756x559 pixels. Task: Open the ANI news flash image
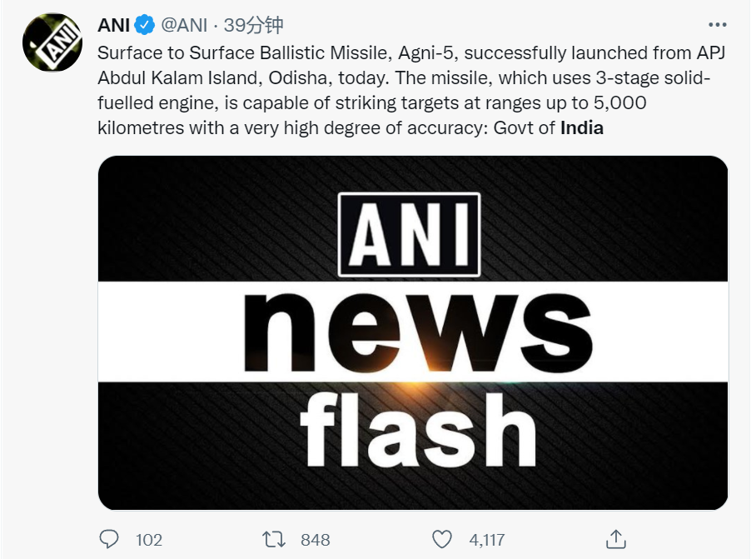click(x=413, y=332)
